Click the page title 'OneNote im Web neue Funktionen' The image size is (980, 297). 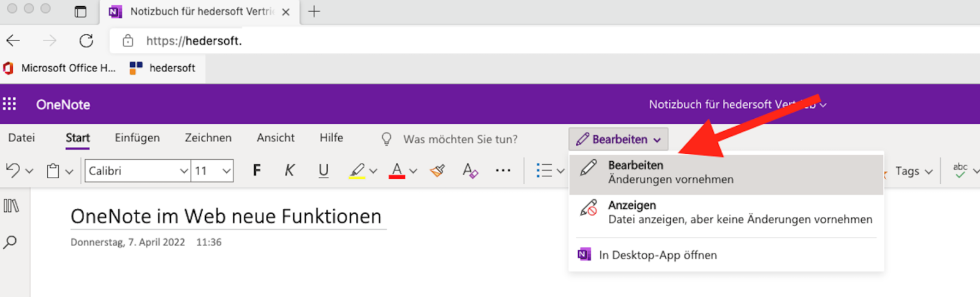[226, 216]
